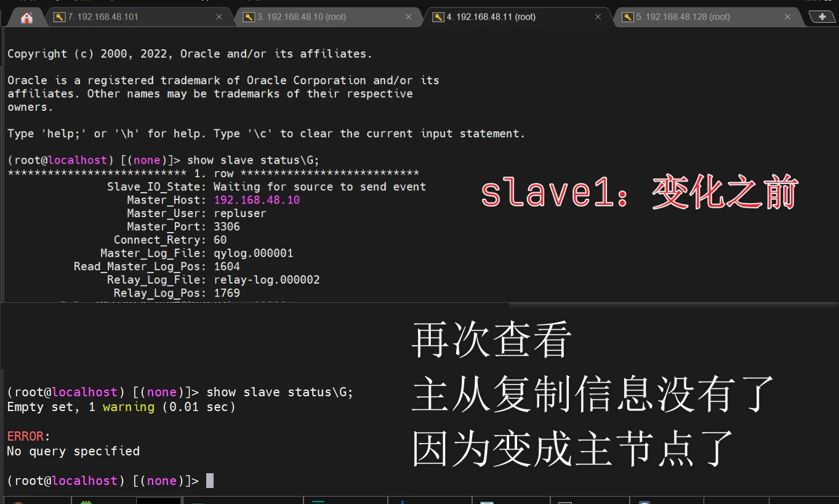Close the 3. 192.168.48.10 (root) tab
Viewport: 839px width, 504px height.
click(x=409, y=17)
